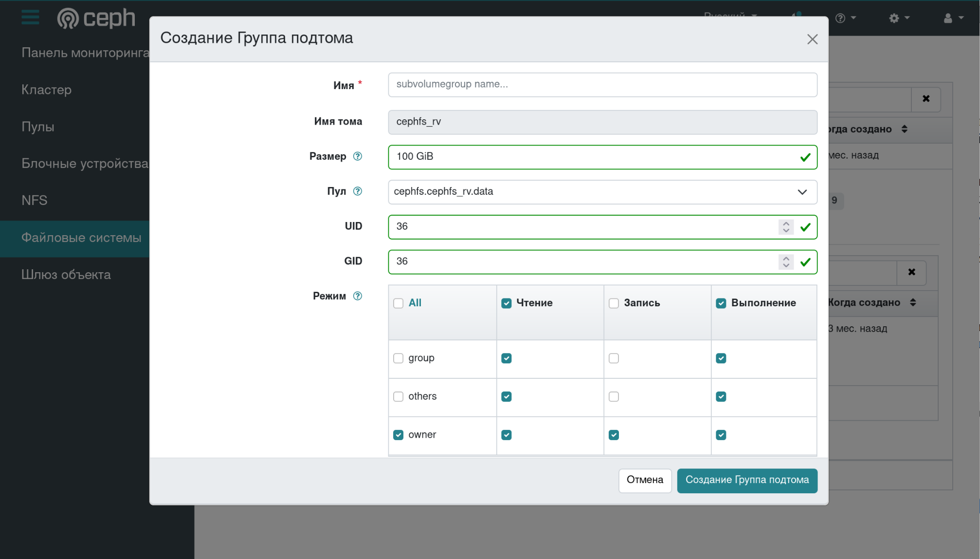Click the GID number stepper arrows
The height and width of the screenshot is (559, 980).
pyautogui.click(x=786, y=262)
